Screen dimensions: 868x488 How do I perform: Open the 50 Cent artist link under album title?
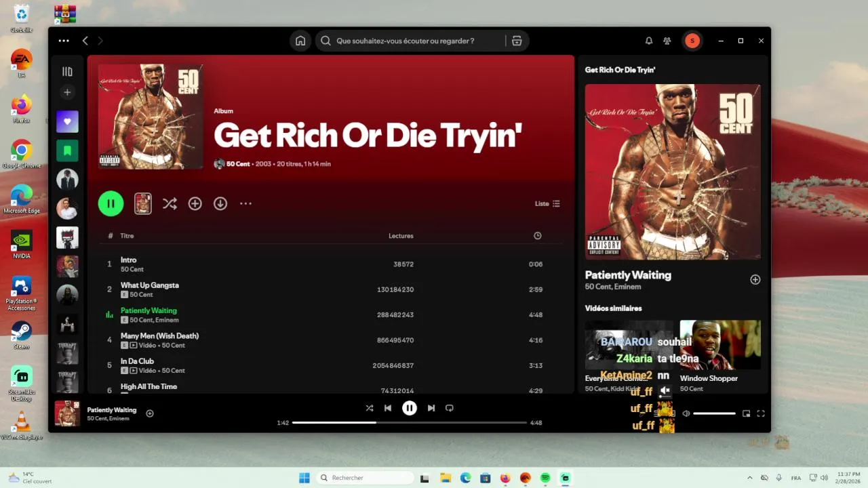tap(238, 164)
